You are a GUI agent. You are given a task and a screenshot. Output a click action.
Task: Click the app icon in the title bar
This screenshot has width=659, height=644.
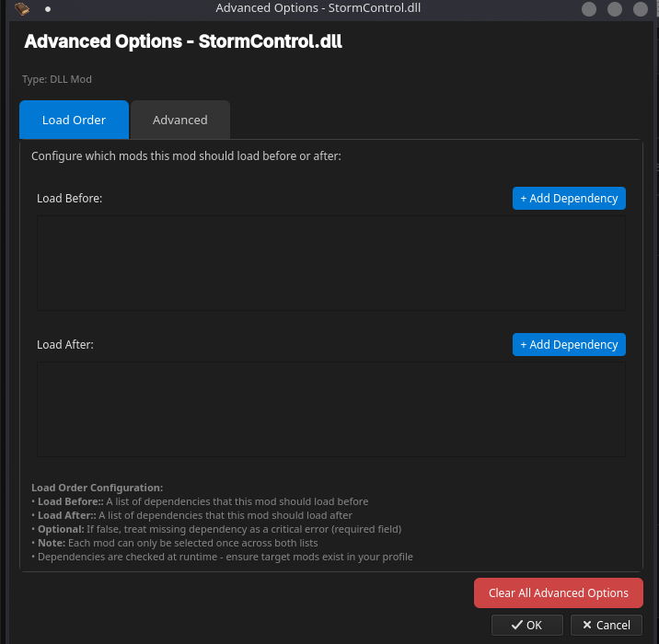coord(22,9)
